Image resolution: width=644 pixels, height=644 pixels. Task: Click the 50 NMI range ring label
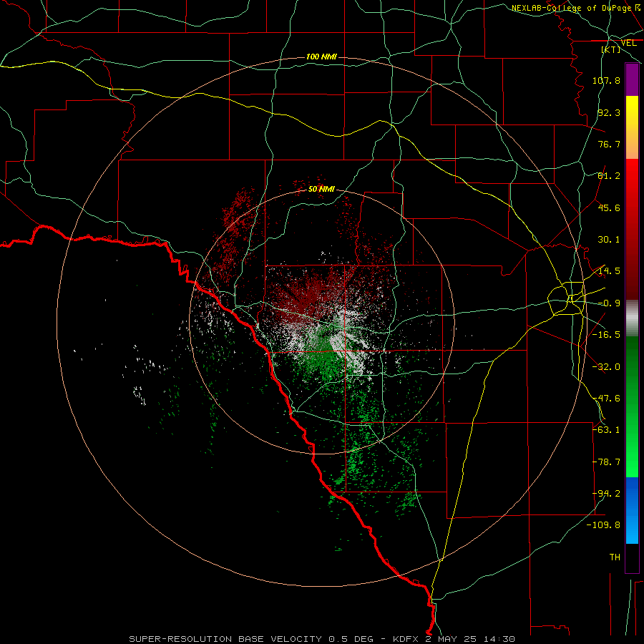click(x=321, y=189)
